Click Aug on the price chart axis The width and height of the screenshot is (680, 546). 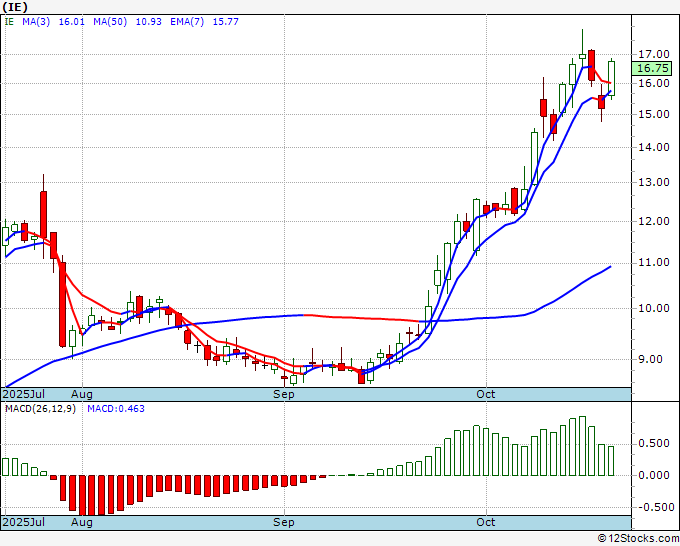point(82,394)
